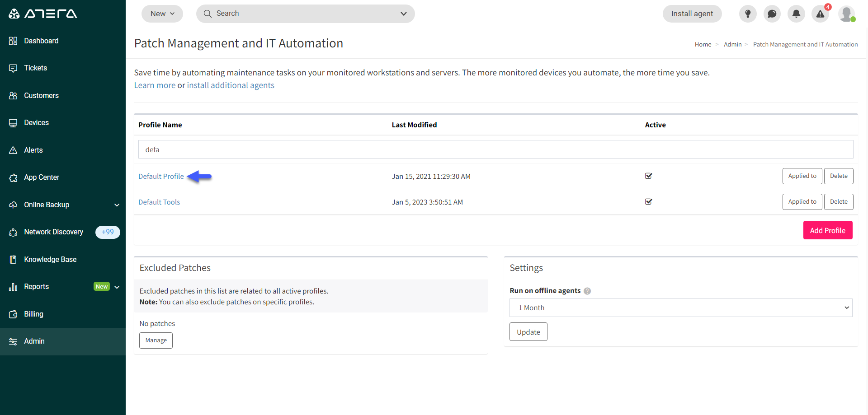Open Tickets in the sidebar
This screenshot has width=868, height=415.
tap(35, 68)
